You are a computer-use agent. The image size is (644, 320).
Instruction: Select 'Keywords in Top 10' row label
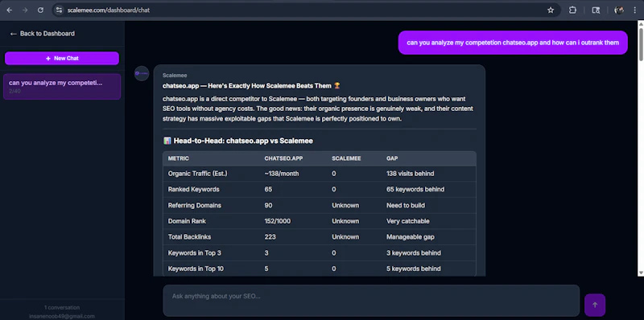pyautogui.click(x=196, y=269)
